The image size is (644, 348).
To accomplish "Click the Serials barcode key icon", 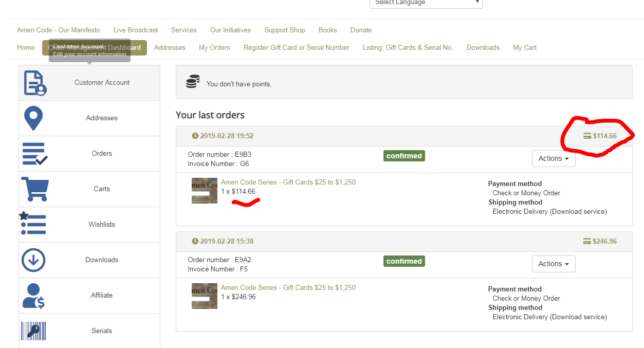I will (33, 331).
